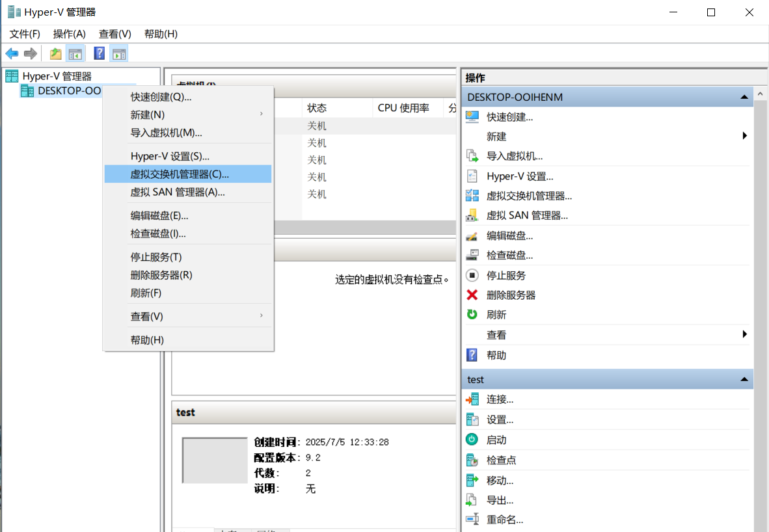Collapse the test actions section arrow
Viewport: 769px width, 532px height.
tap(744, 379)
